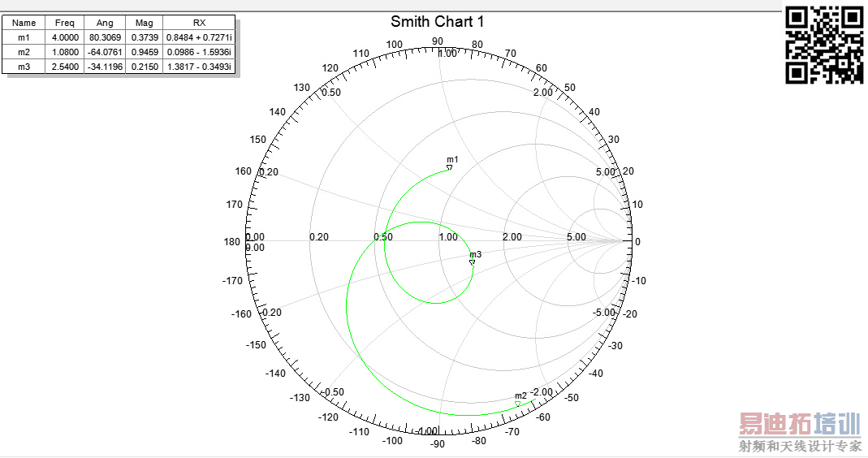Screen dimensions: 868x458
Task: Select marker m1 on the Smith chart
Action: 450,166
